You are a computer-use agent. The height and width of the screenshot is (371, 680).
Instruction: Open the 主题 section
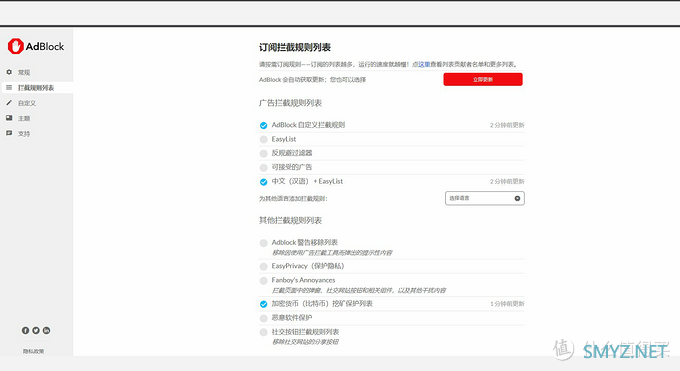point(24,118)
